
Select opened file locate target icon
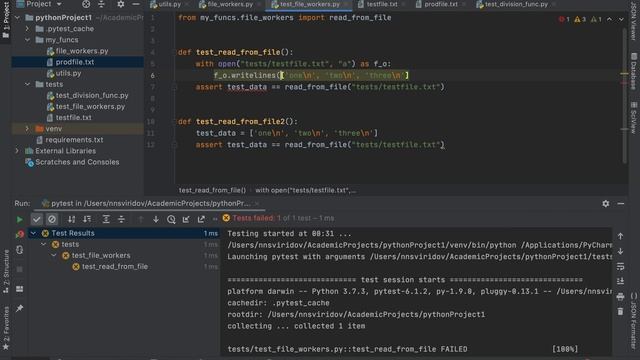(x=86, y=4)
